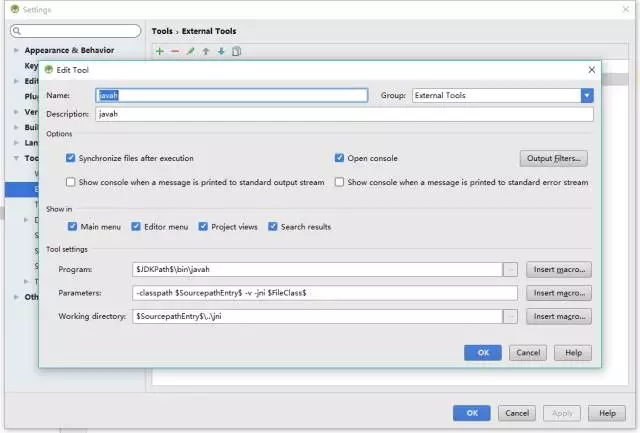
Task: Click the Copy tool icon
Action: (236, 51)
